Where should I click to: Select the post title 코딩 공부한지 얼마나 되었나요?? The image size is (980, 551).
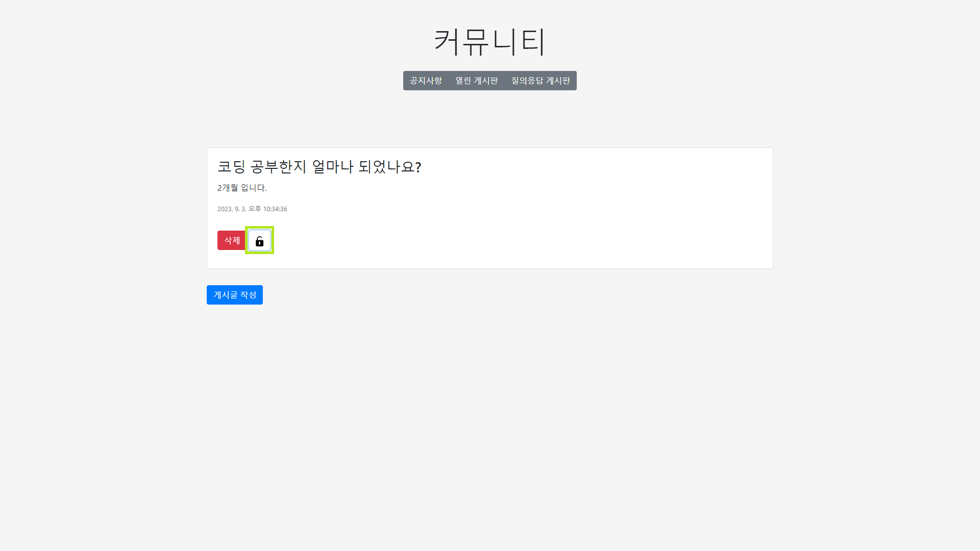tap(319, 167)
